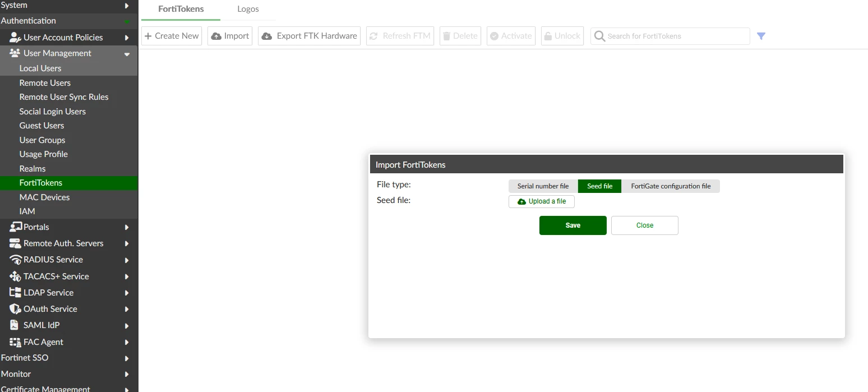Click the User Account Policies icon

(x=15, y=38)
